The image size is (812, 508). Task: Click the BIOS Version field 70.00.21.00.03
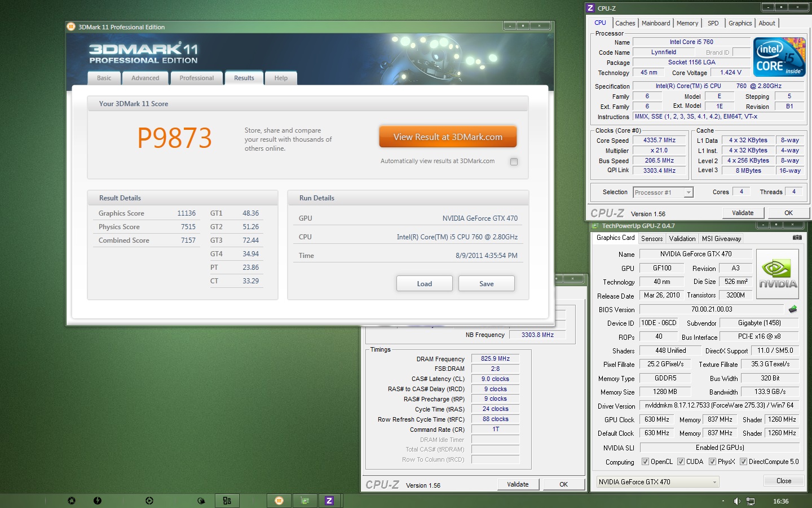(712, 309)
